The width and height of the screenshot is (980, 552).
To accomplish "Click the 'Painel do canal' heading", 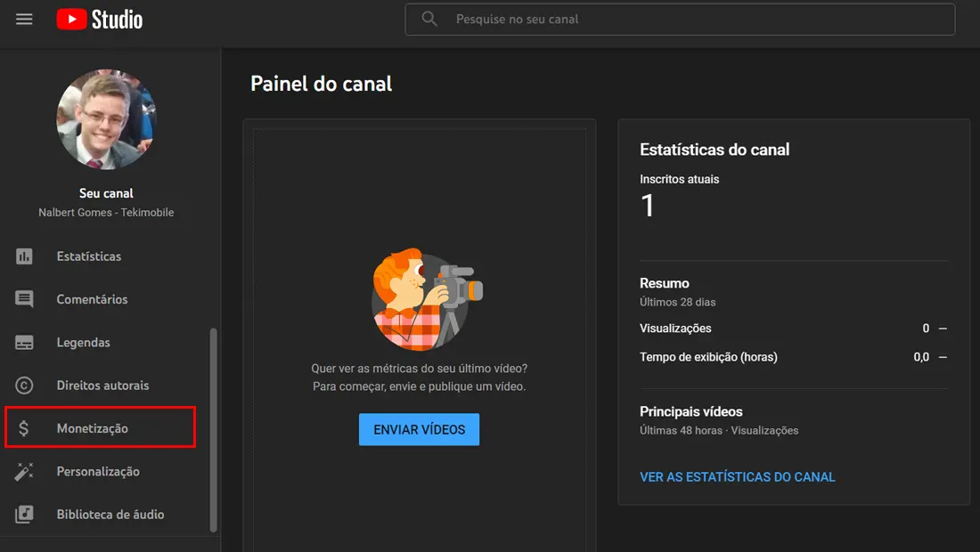I will [322, 84].
